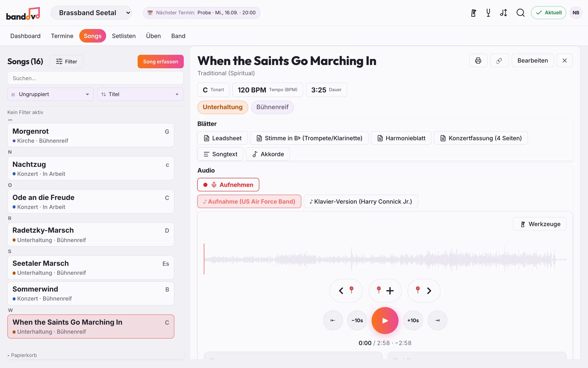The height and width of the screenshot is (368, 588).
Task: Open the Üben tab
Action: point(153,36)
